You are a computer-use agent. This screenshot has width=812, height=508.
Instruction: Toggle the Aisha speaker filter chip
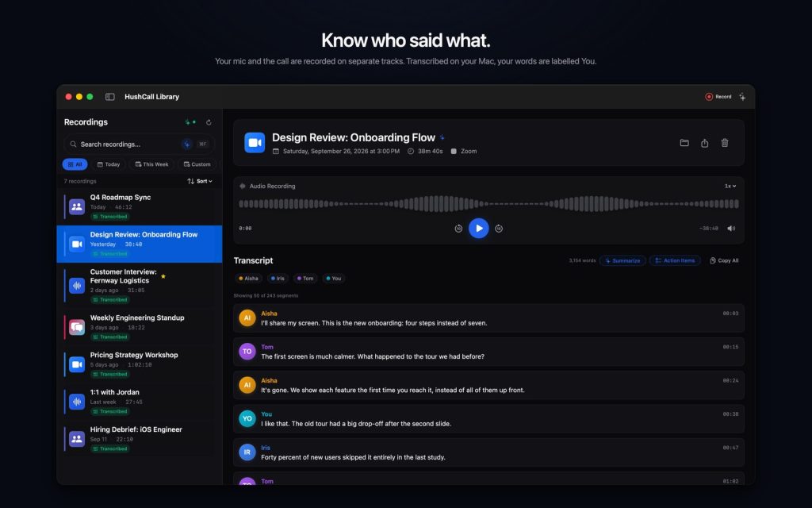248,279
